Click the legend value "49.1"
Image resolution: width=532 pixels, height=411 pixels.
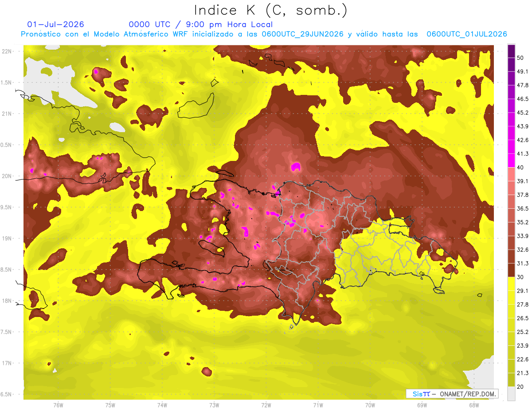(523, 71)
